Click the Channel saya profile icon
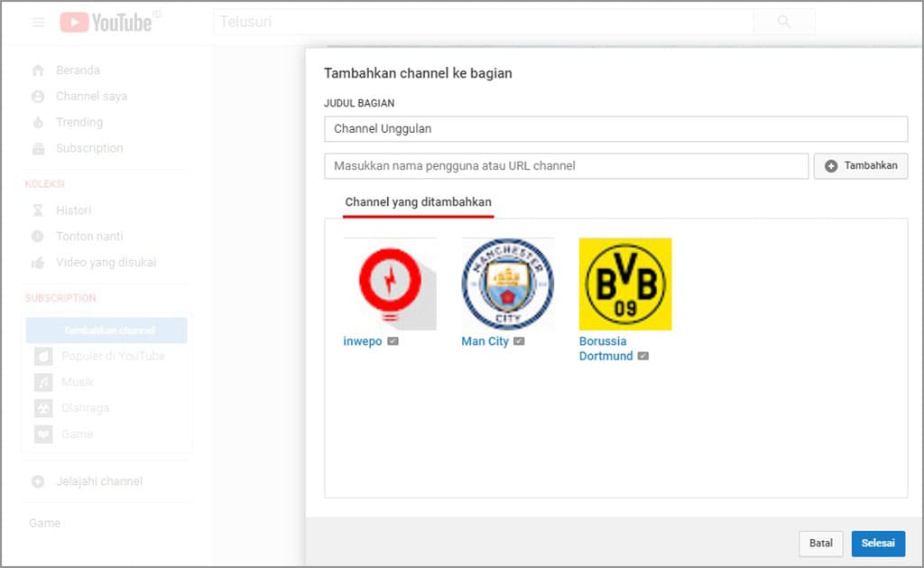The image size is (924, 568). coord(38,96)
